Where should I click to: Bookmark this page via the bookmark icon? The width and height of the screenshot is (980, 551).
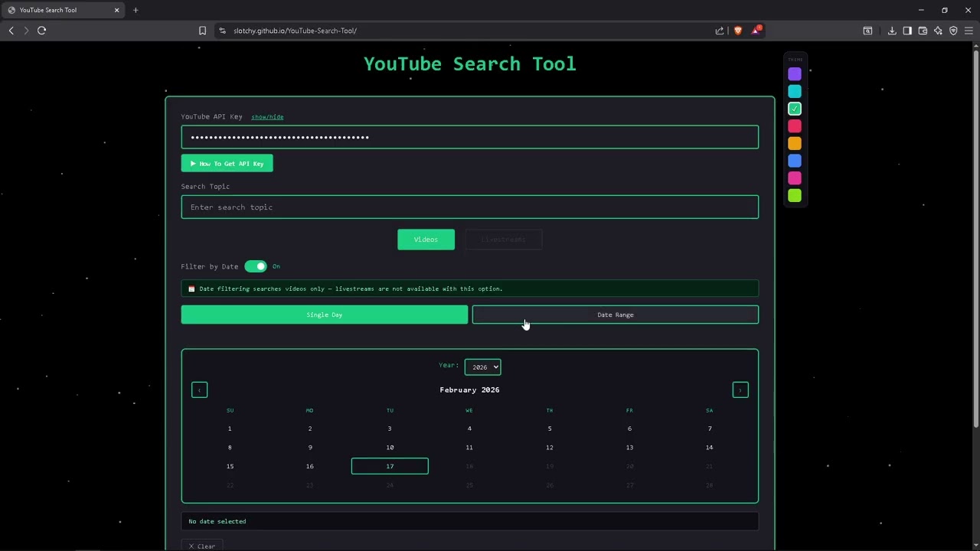point(202,31)
